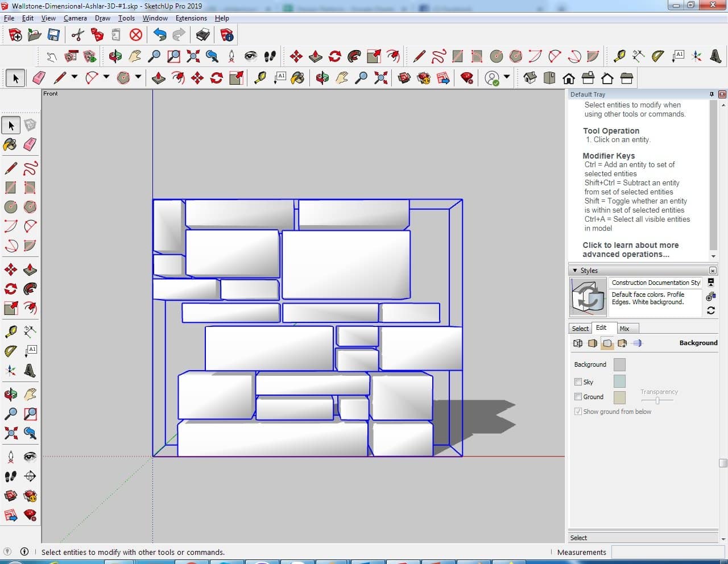Open the Extension Warehouse ruby icon
The height and width of the screenshot is (564, 728).
[467, 78]
